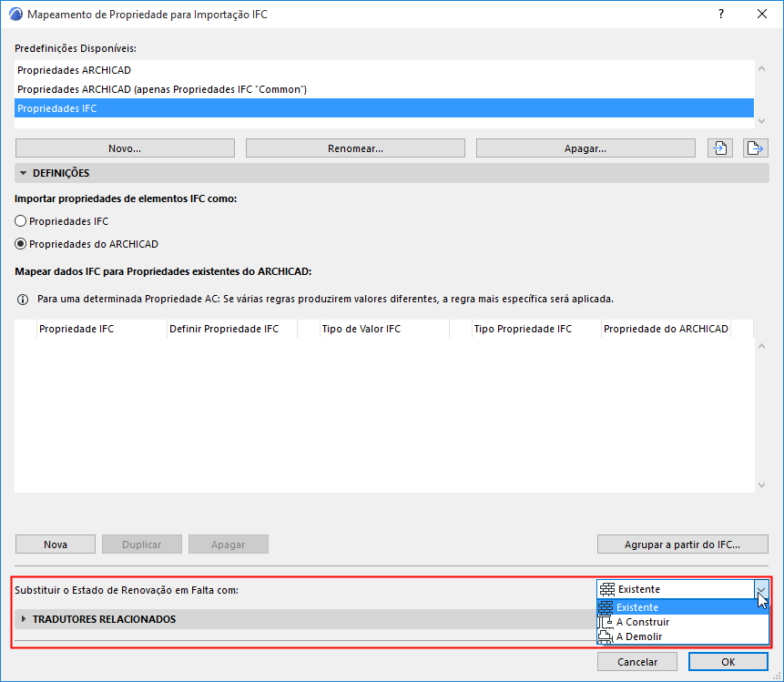Viewport: 784px width, 682px height.
Task: Click the help question mark button
Action: pos(721,14)
